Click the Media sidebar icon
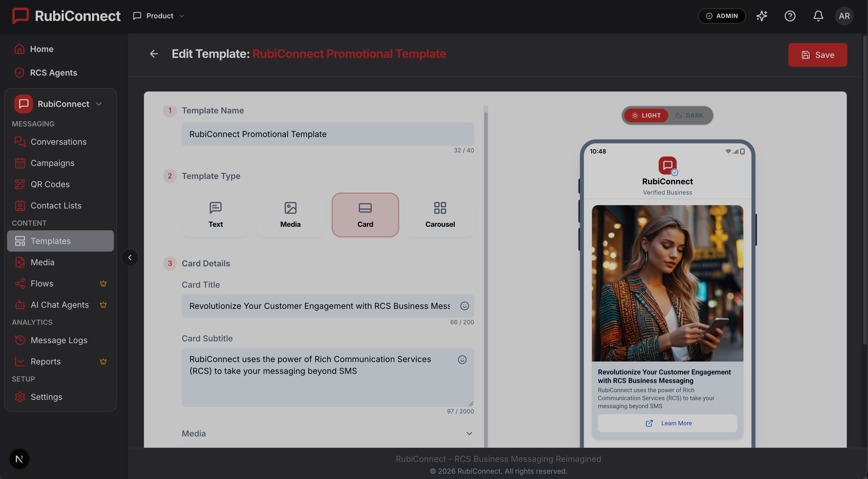 (x=20, y=262)
